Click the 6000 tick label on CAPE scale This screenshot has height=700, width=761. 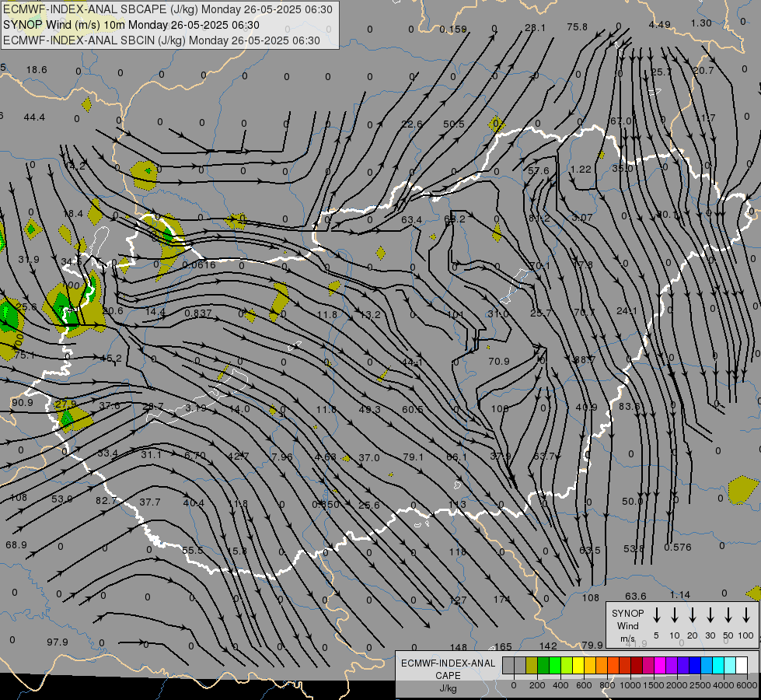[x=747, y=685]
